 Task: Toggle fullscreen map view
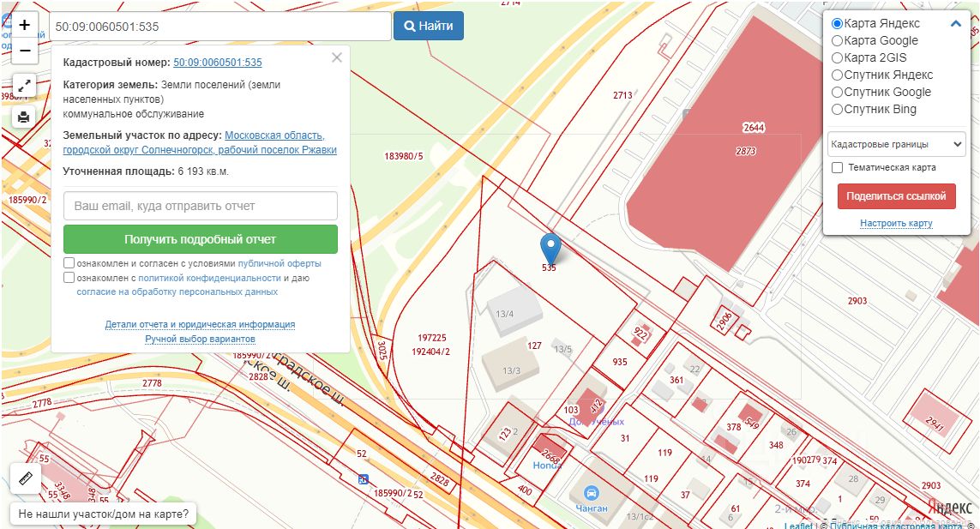[24, 84]
